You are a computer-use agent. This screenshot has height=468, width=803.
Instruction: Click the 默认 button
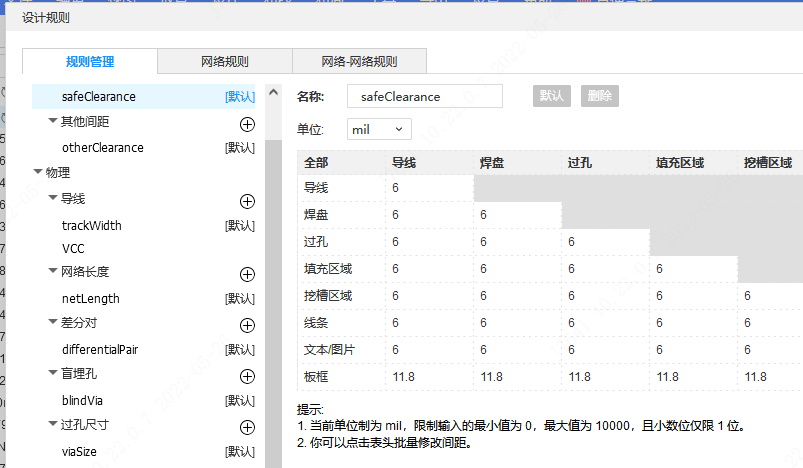click(552, 96)
